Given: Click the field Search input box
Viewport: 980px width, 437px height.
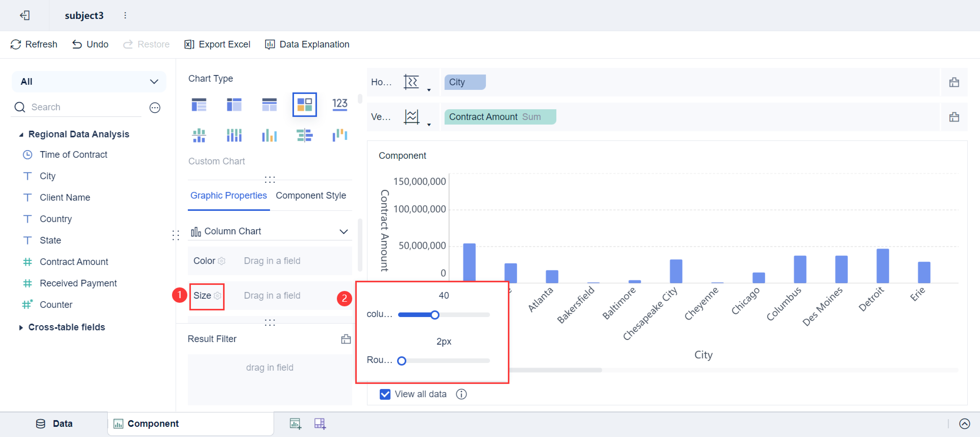Looking at the screenshot, I should (x=84, y=107).
